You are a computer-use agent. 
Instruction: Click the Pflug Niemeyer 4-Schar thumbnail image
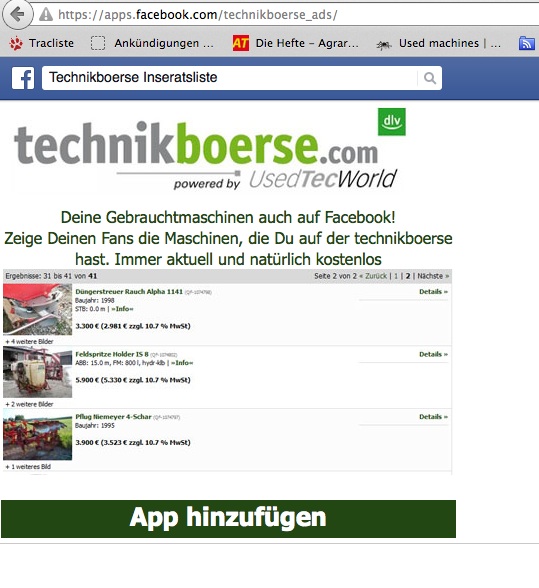click(38, 435)
